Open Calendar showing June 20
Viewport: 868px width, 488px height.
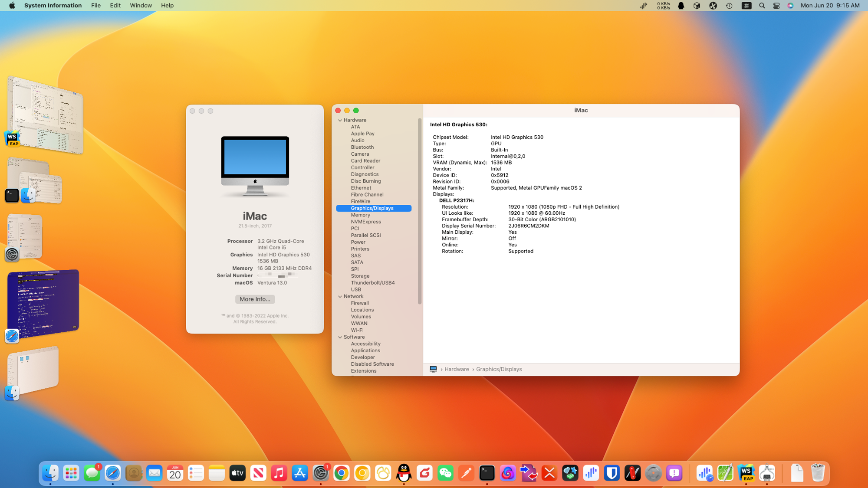point(175,473)
